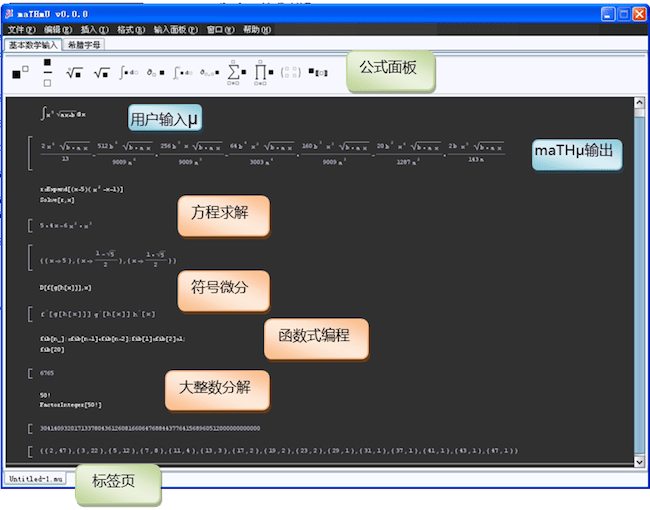This screenshot has height=510, width=650.
Task: Click the 50! input line
Action: click(45, 395)
